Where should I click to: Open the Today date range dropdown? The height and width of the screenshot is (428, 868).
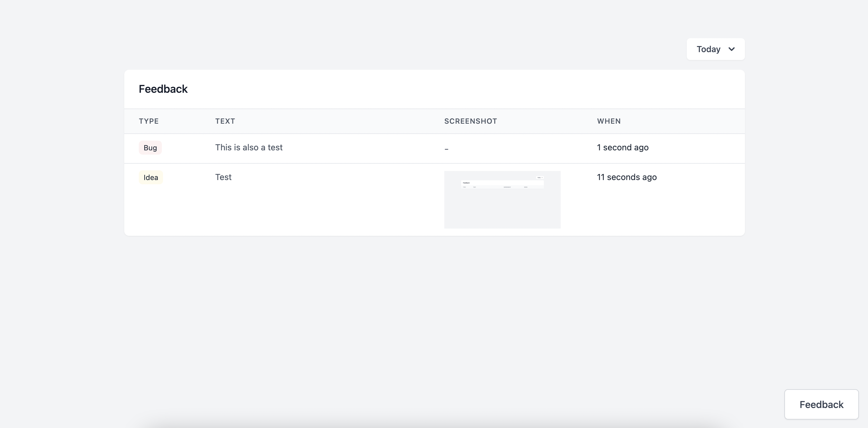point(715,49)
